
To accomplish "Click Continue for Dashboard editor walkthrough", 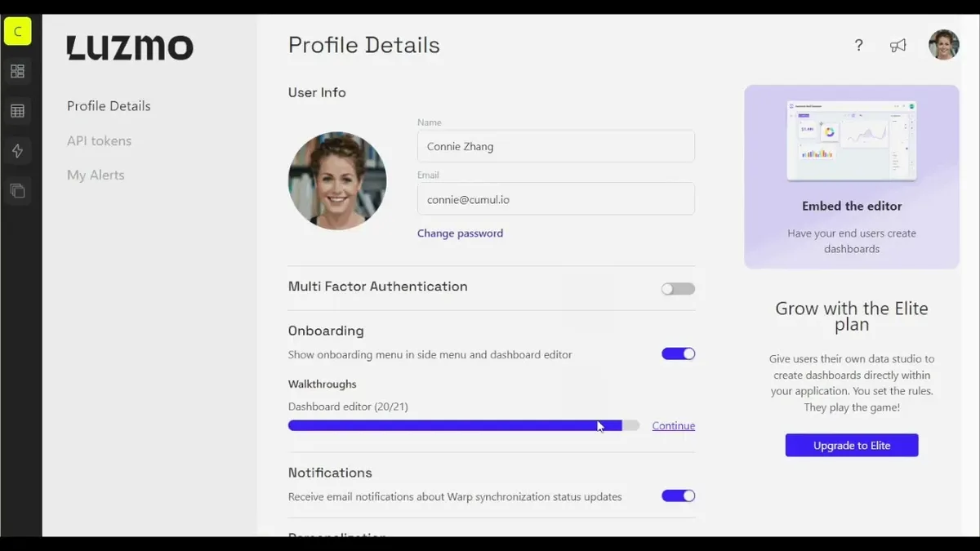I will click(673, 425).
